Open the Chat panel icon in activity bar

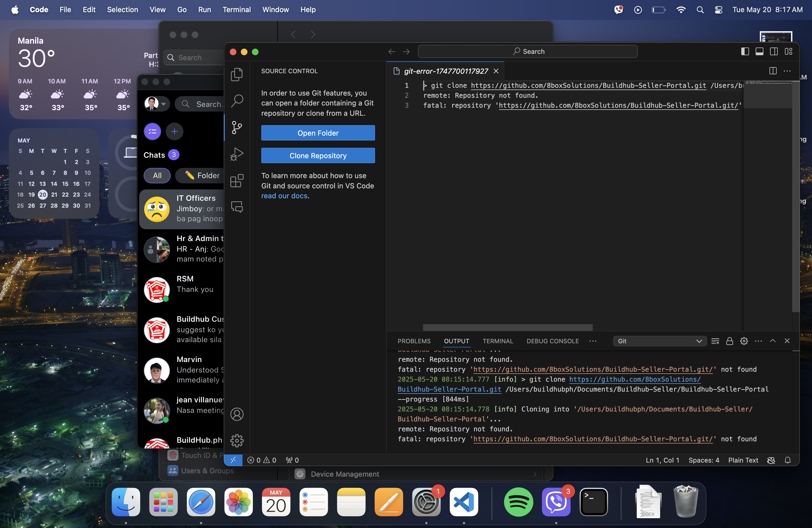pyautogui.click(x=237, y=207)
